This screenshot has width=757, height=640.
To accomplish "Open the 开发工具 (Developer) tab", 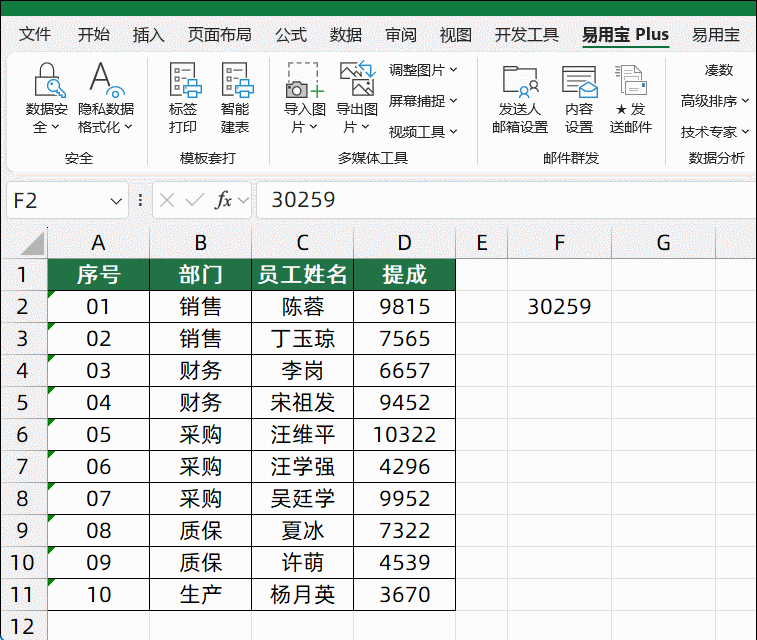I will click(526, 35).
